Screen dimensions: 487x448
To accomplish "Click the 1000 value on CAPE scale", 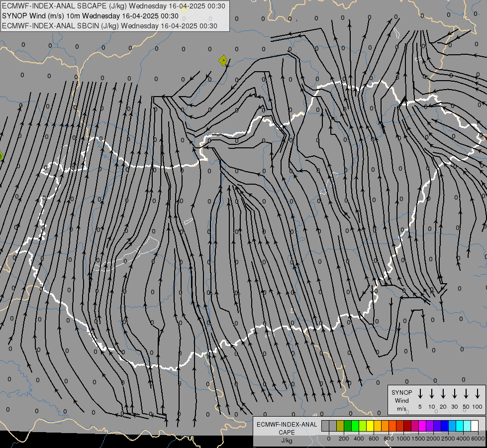I will pos(403,439).
